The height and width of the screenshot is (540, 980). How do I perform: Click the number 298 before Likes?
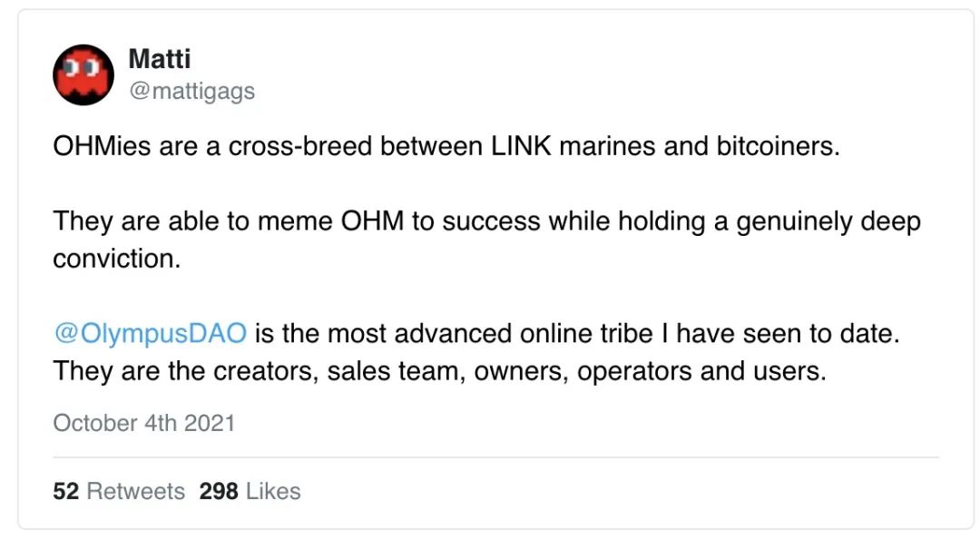click(x=219, y=491)
